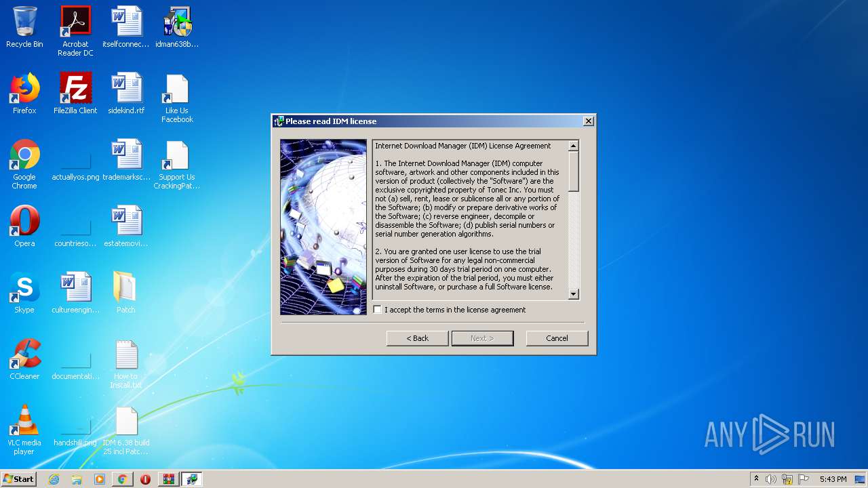
Task: Select the idman638b installer icon
Action: point(177,28)
